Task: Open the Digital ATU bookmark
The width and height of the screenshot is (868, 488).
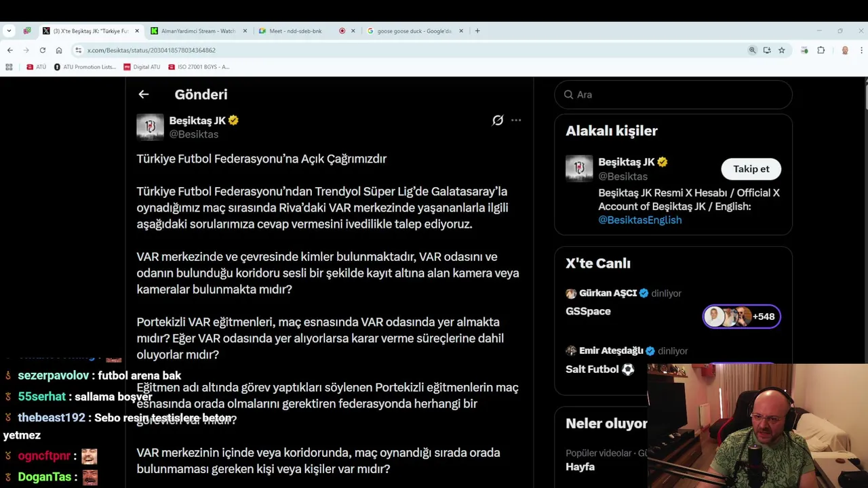Action: tap(142, 67)
